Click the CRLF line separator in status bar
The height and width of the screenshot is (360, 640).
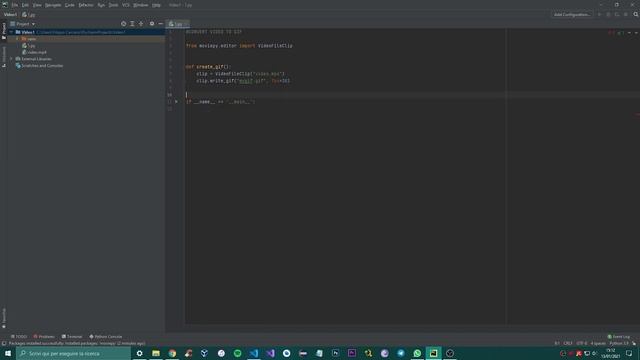click(568, 343)
